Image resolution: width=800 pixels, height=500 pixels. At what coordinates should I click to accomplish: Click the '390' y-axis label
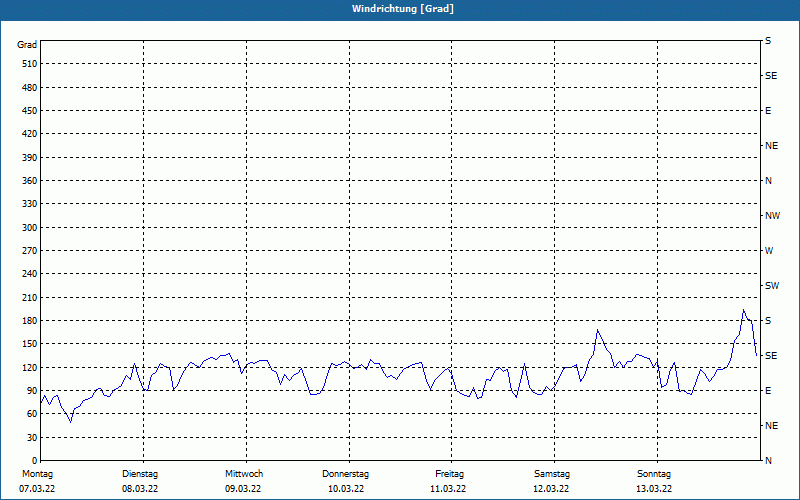pyautogui.click(x=30, y=158)
